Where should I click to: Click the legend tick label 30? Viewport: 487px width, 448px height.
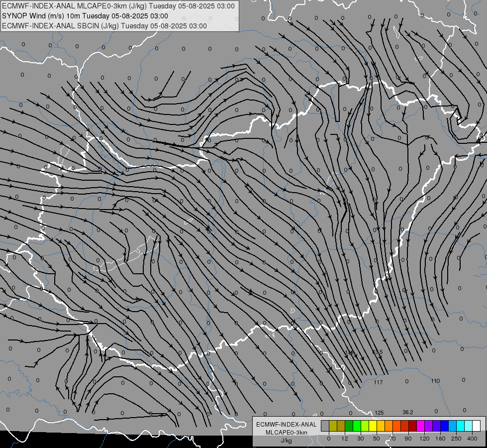[361, 439]
